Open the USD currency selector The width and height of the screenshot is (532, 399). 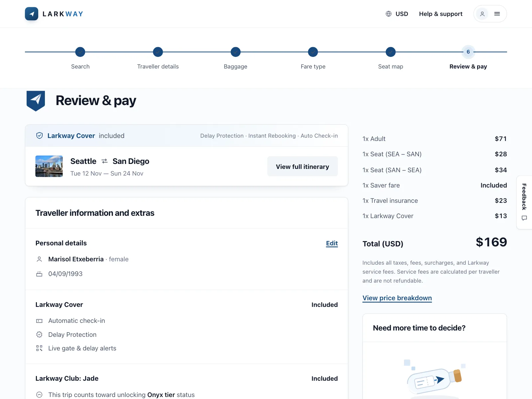point(397,14)
